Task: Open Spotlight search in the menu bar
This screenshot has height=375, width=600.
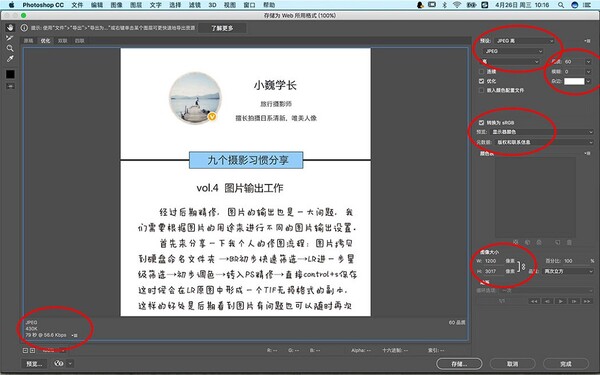Action: 561,5
